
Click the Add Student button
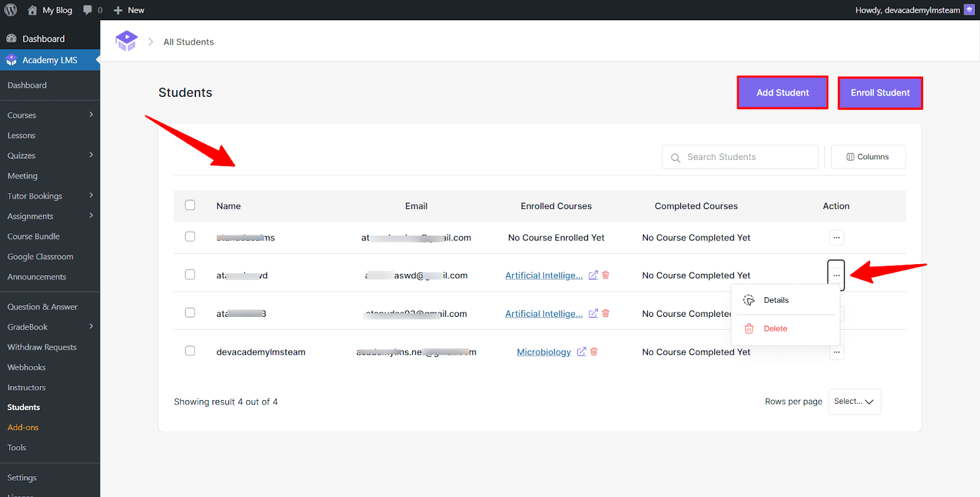(x=782, y=93)
